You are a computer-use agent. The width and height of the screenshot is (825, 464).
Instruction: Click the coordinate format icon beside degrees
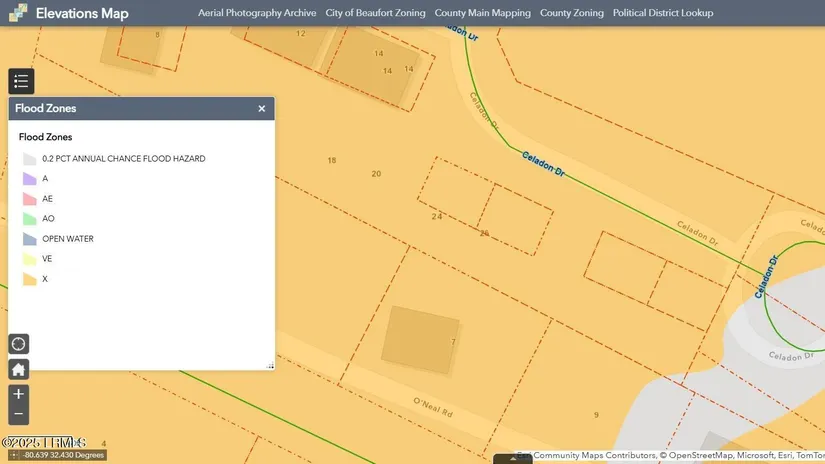pos(13,455)
